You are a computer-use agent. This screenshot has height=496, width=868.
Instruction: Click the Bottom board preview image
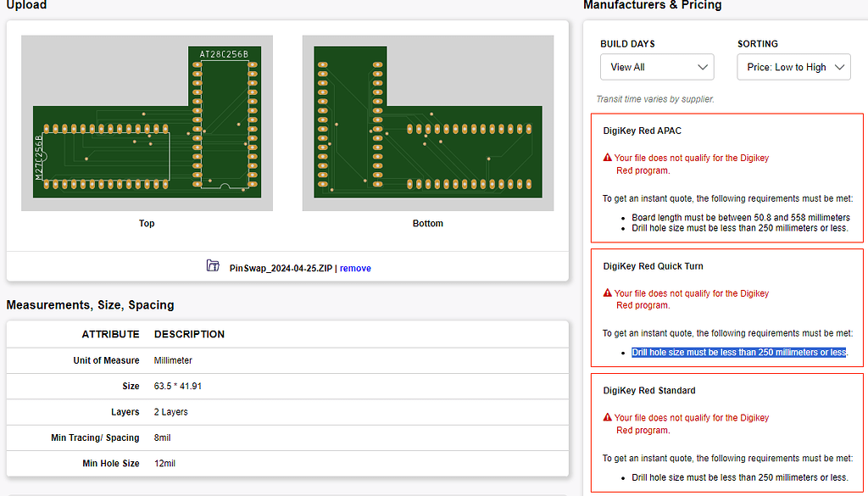click(x=427, y=121)
